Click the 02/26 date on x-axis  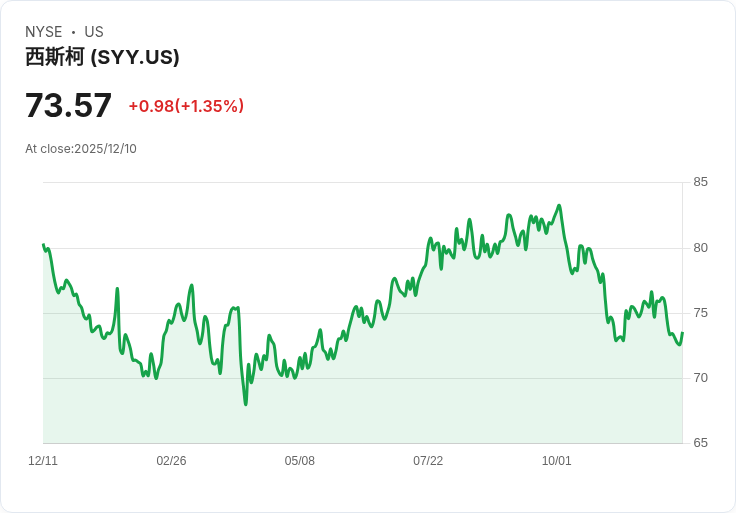[x=171, y=461]
